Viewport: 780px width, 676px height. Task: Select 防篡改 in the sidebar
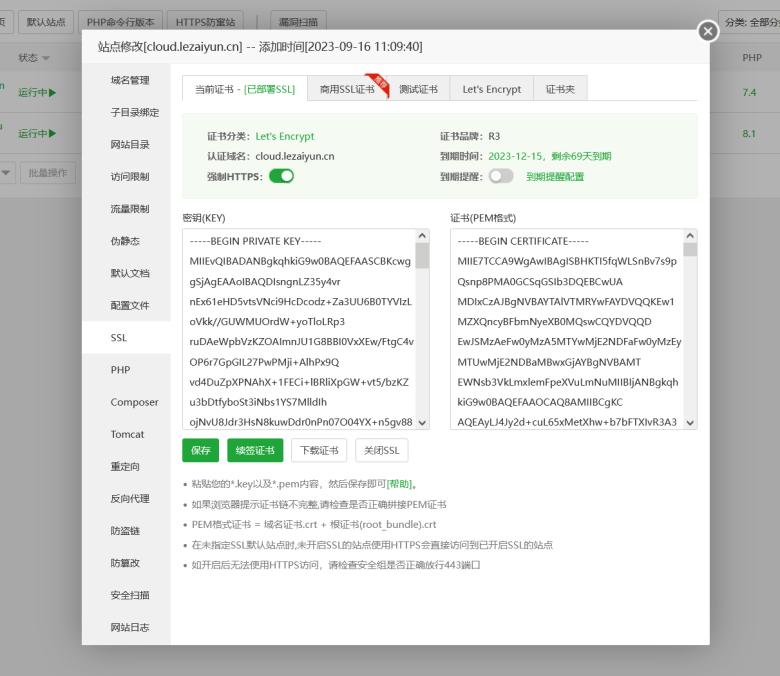pos(125,563)
